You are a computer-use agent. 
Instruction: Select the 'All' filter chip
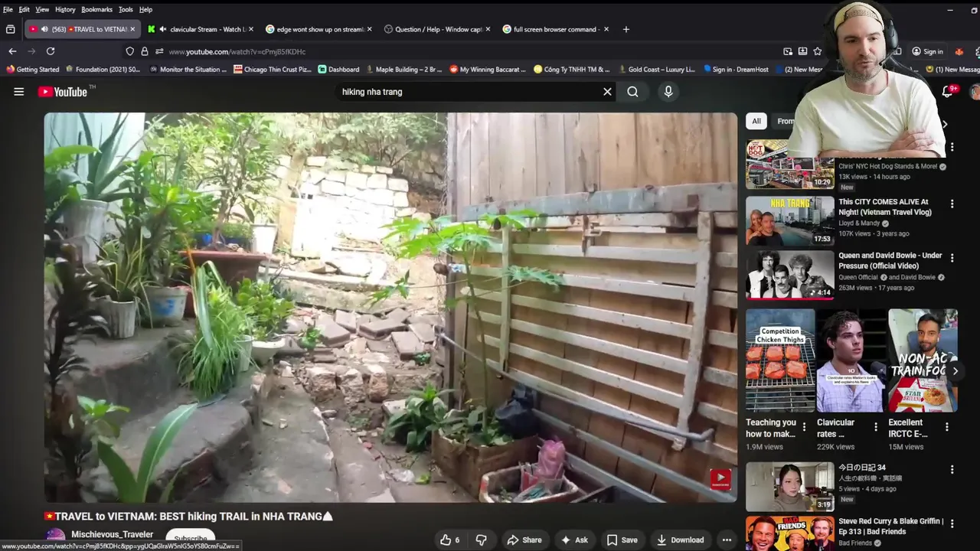pyautogui.click(x=756, y=121)
